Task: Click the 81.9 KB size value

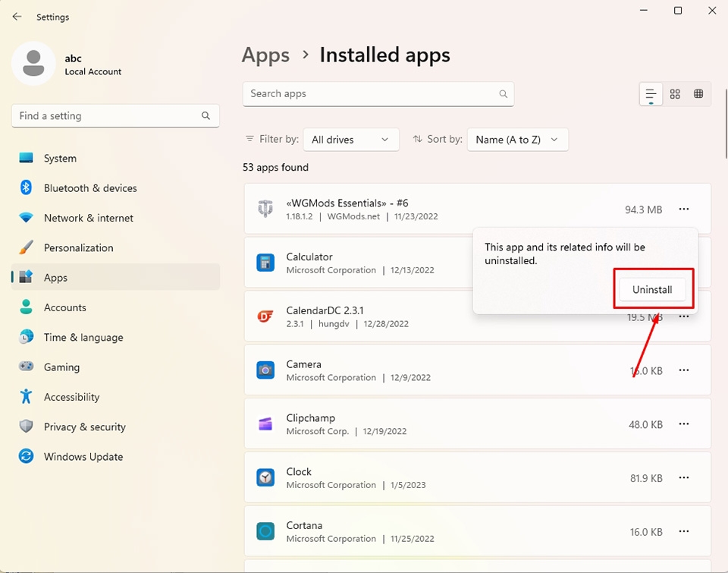Action: (646, 478)
